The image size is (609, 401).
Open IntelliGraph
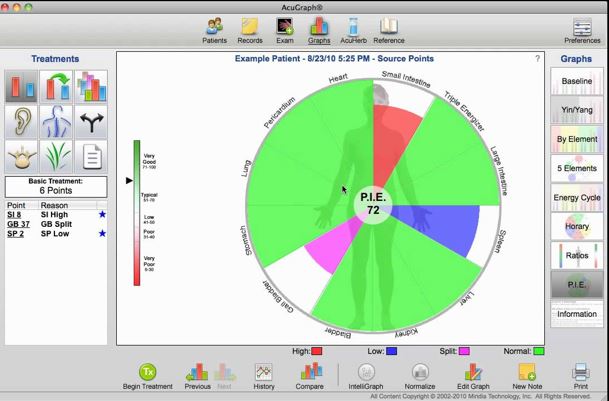pyautogui.click(x=366, y=377)
